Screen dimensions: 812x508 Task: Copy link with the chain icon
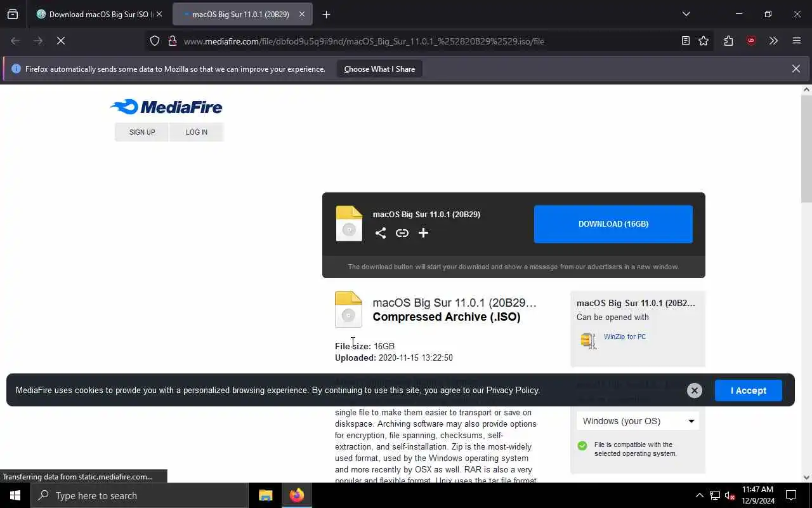pyautogui.click(x=402, y=233)
